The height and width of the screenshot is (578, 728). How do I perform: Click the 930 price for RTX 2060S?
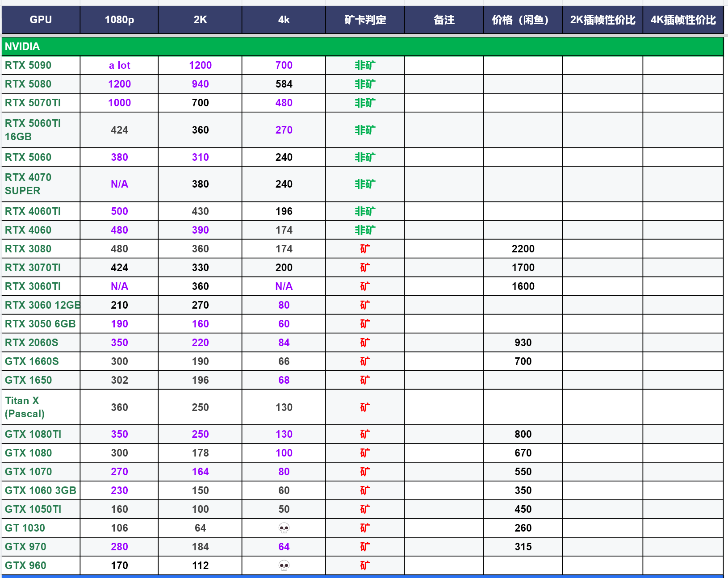click(x=523, y=343)
